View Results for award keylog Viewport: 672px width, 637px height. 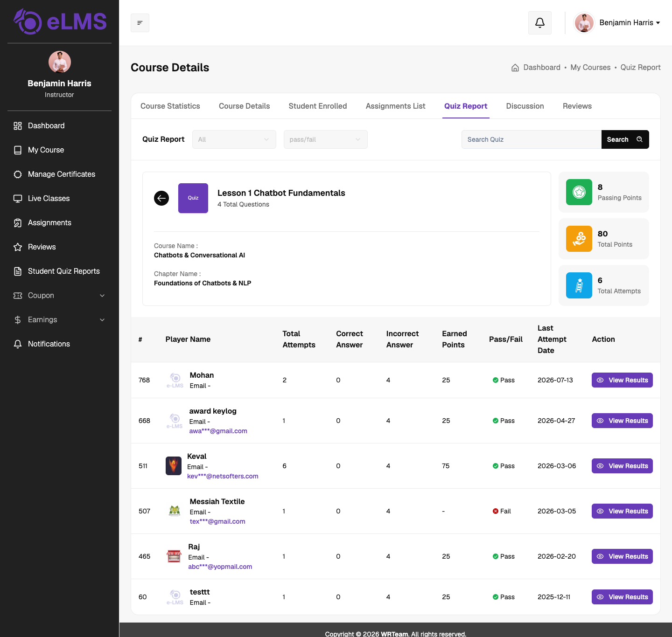pyautogui.click(x=622, y=421)
